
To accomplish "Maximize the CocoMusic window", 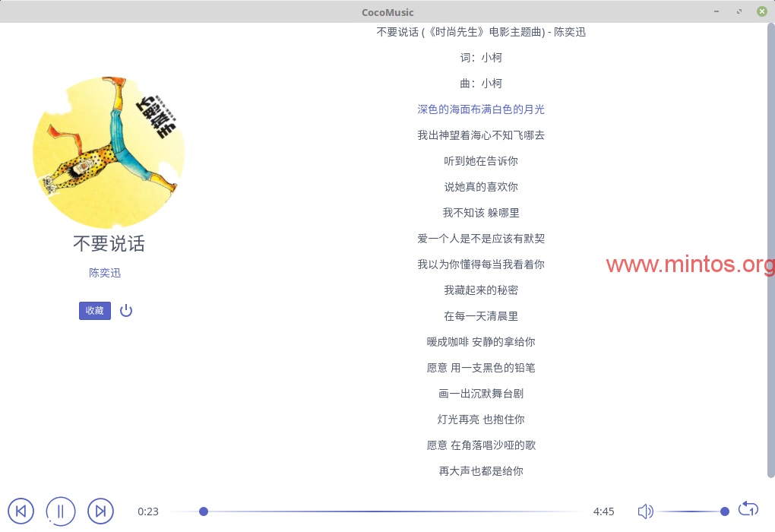I will [x=739, y=11].
